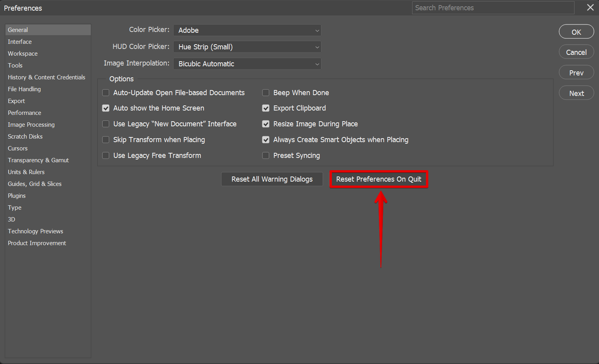Enable Auto-Update Open File-based Documents checkbox
Image resolution: width=599 pixels, height=364 pixels.
(x=106, y=93)
